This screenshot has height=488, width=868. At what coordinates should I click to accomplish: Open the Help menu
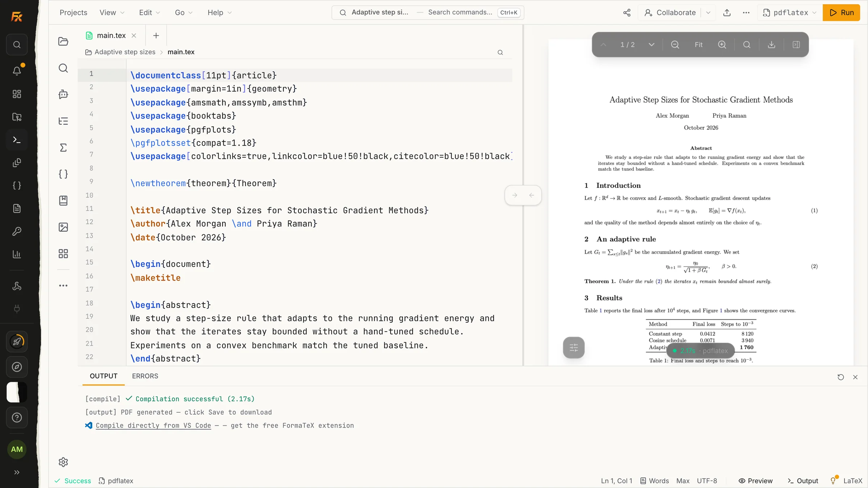pos(220,13)
